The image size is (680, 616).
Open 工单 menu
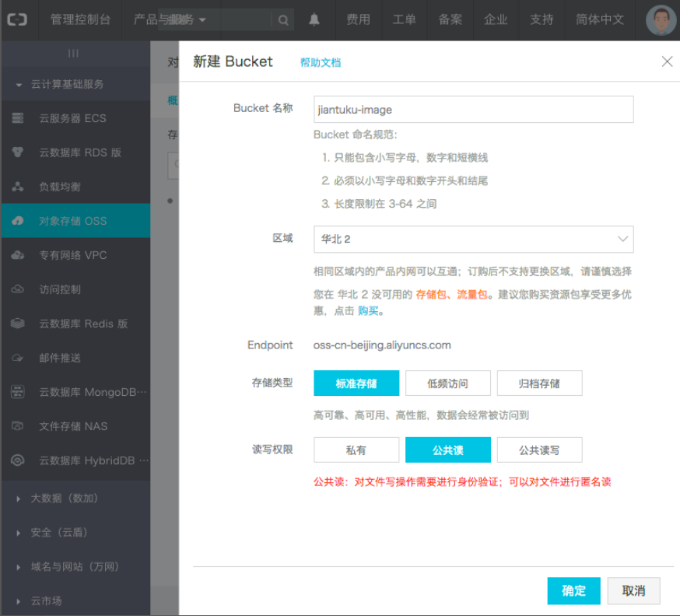404,19
